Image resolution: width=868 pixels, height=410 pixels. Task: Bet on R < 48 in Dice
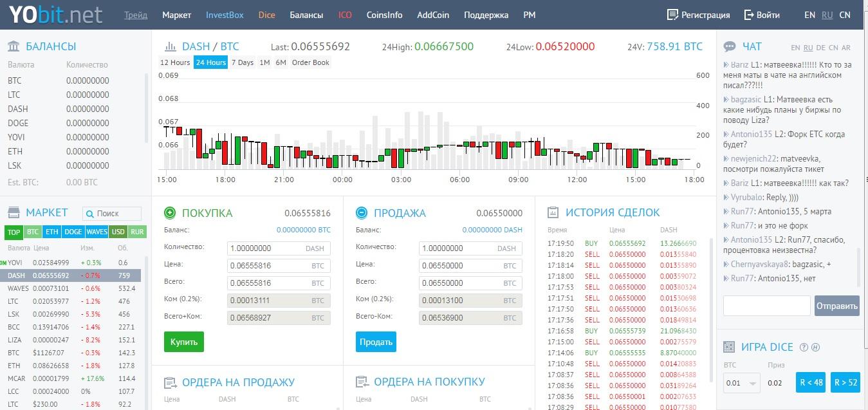coord(811,382)
